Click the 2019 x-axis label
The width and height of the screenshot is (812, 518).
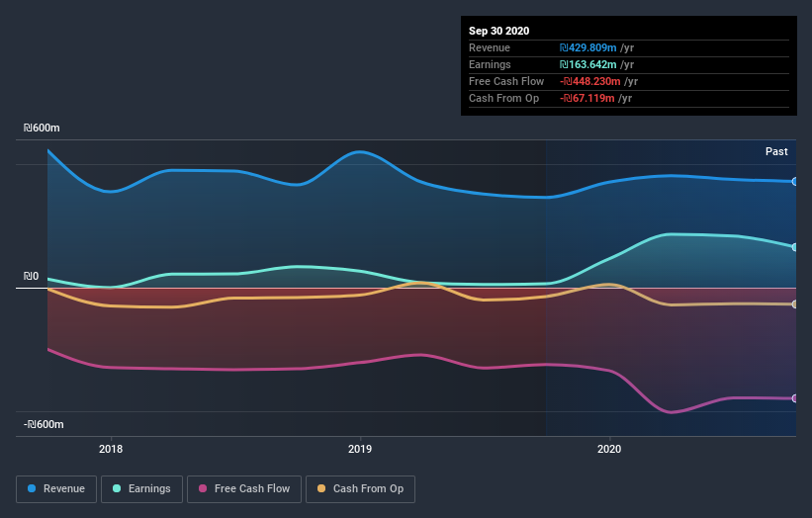coord(360,449)
